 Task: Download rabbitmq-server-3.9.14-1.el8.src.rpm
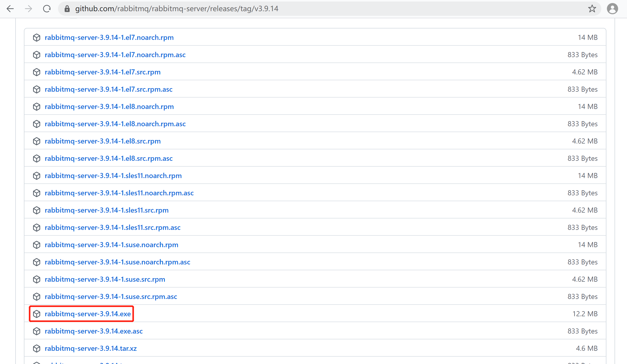coord(103,141)
